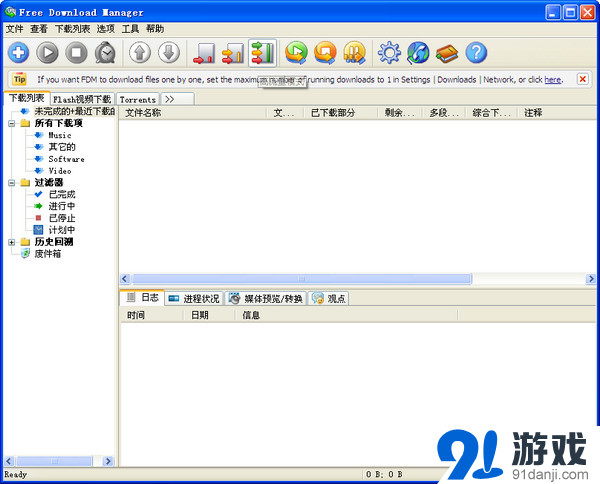Follow the 'here' link in the tip

coord(553,80)
